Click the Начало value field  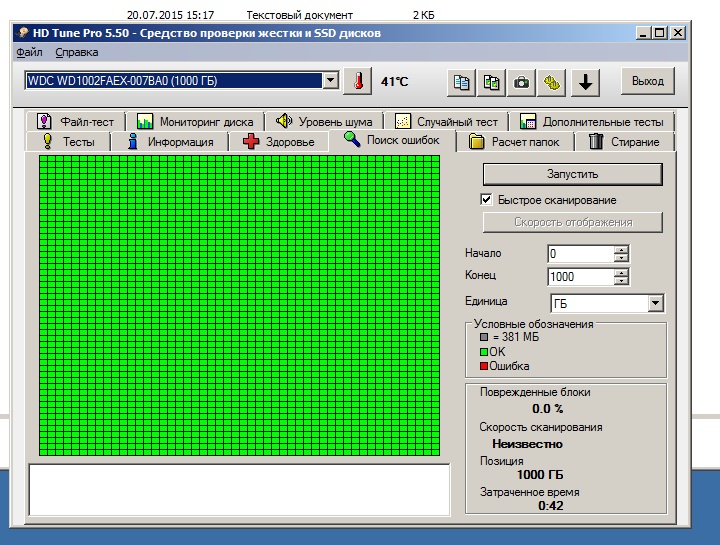click(581, 254)
